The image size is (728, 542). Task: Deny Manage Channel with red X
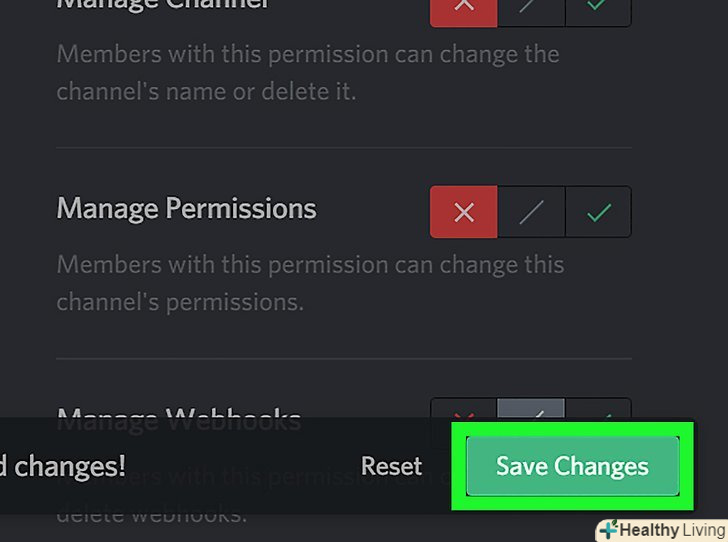pos(463,8)
